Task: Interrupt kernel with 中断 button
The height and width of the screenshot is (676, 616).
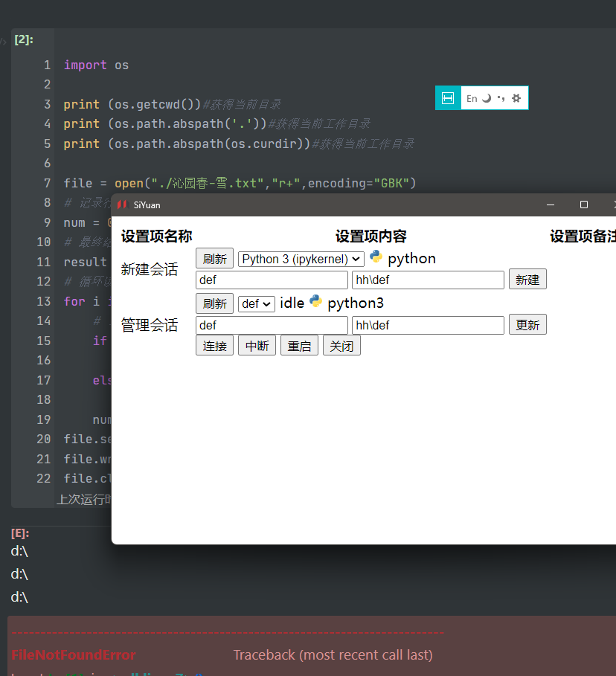Action: pos(257,346)
